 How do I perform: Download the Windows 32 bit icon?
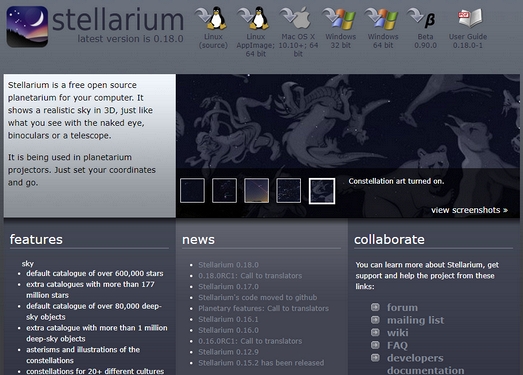click(339, 18)
